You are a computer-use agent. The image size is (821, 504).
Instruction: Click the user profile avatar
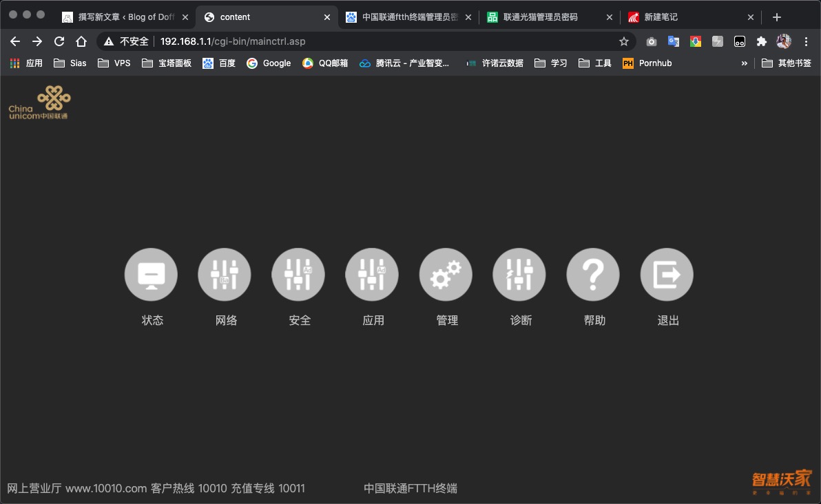pos(784,41)
